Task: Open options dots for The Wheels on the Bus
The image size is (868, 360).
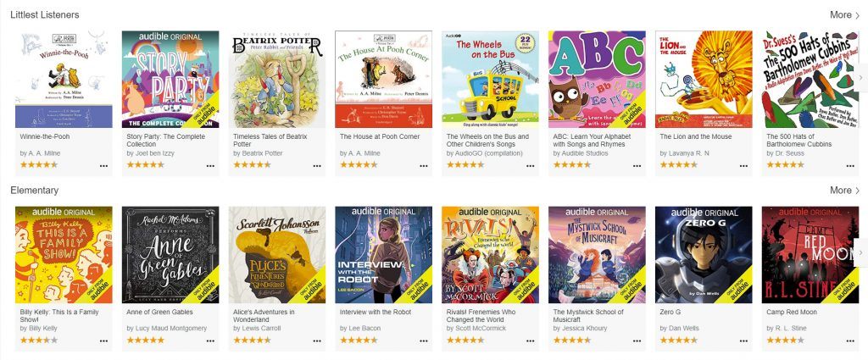Action: pyautogui.click(x=531, y=165)
